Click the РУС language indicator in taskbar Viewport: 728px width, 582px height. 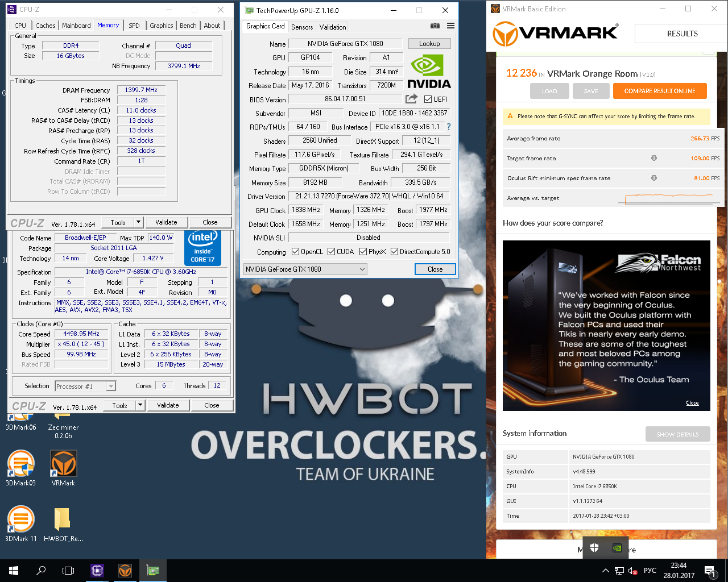(650, 571)
